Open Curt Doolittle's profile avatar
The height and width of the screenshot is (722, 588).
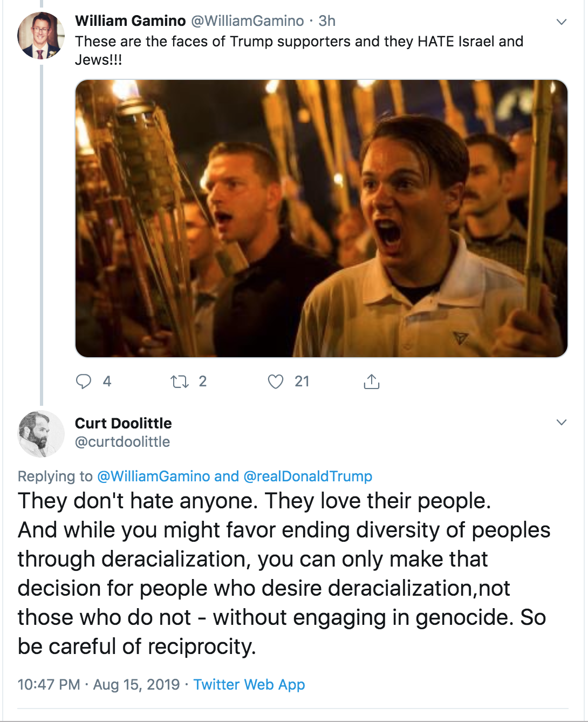coord(41,433)
